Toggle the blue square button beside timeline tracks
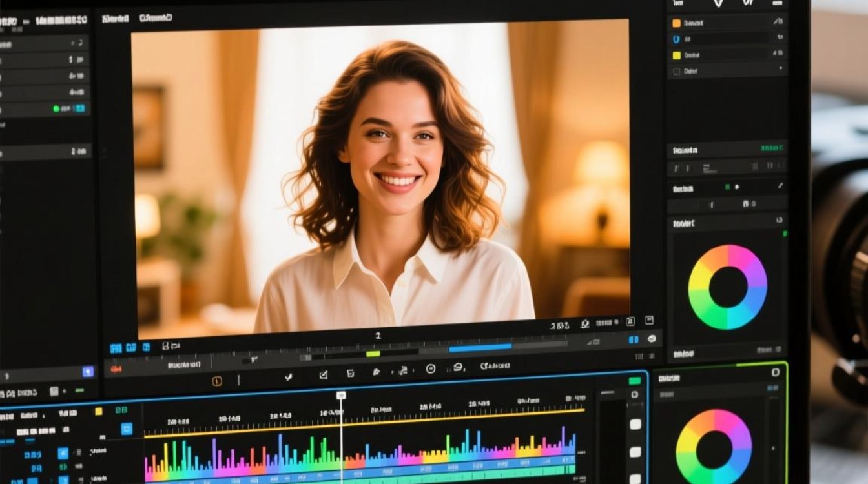The height and width of the screenshot is (484, 868). coord(127,429)
